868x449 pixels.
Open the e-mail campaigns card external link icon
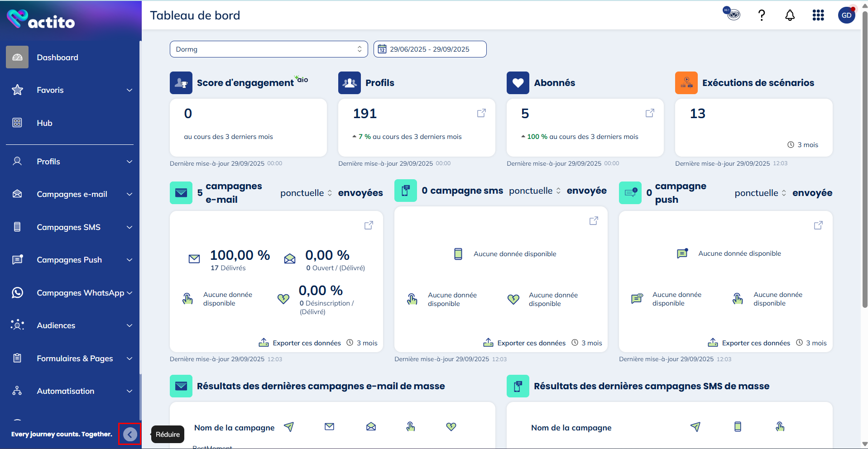click(x=369, y=225)
